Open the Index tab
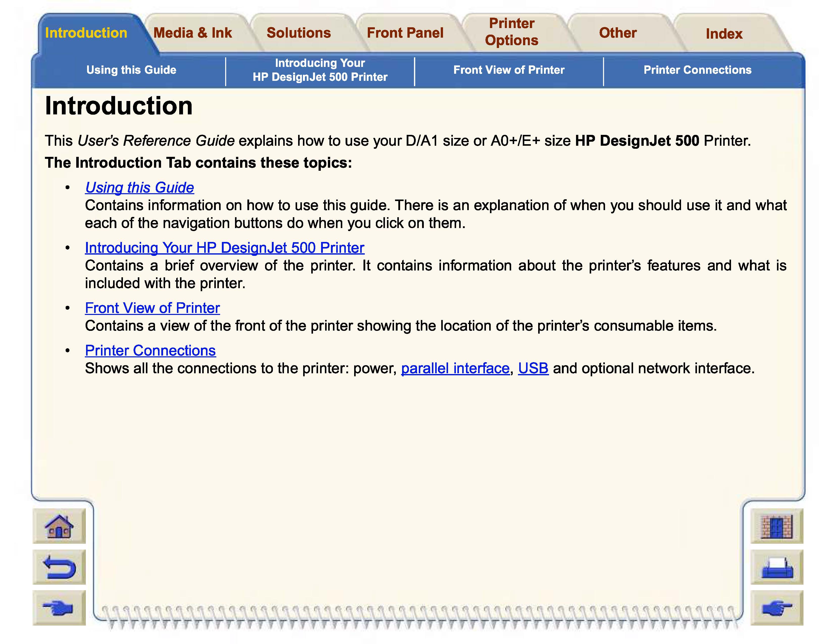833x644 pixels. (x=724, y=34)
